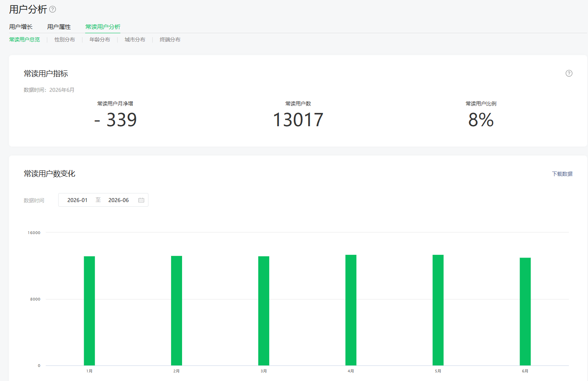This screenshot has width=588, height=381.
Task: Click the start date 2026-01 field
Action: click(x=77, y=200)
